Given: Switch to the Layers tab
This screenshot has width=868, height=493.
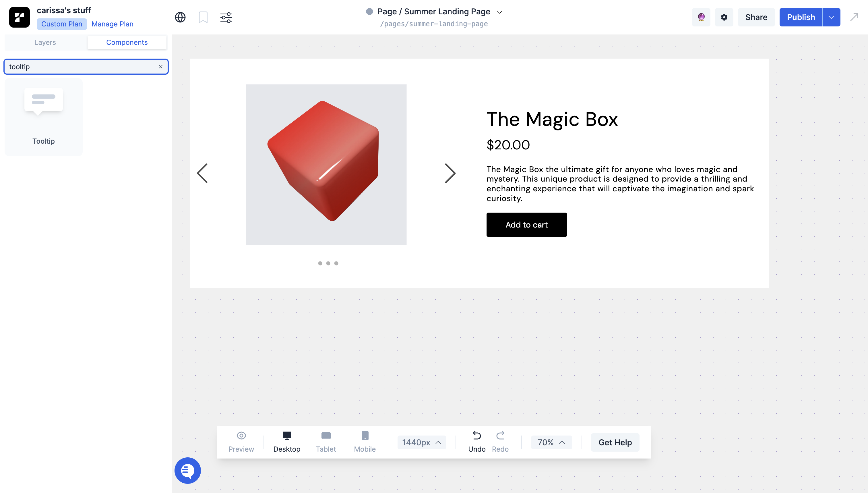Looking at the screenshot, I should click(45, 42).
